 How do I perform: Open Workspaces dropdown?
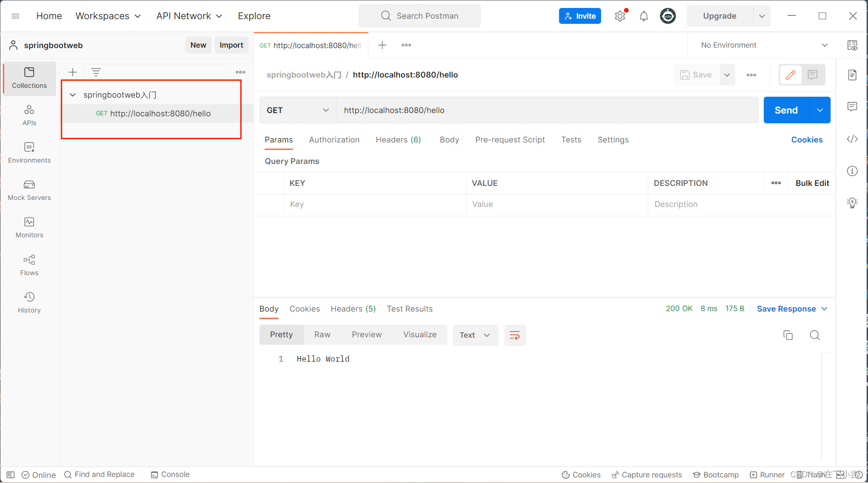coord(108,16)
